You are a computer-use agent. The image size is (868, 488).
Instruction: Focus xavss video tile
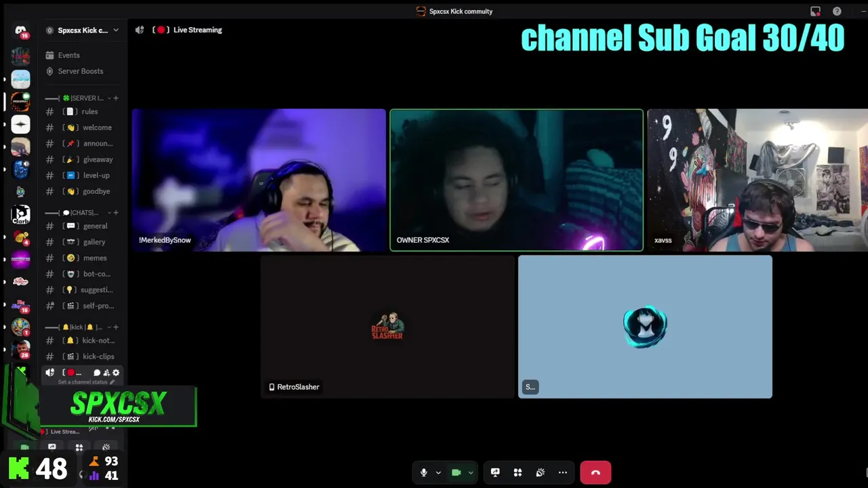757,180
